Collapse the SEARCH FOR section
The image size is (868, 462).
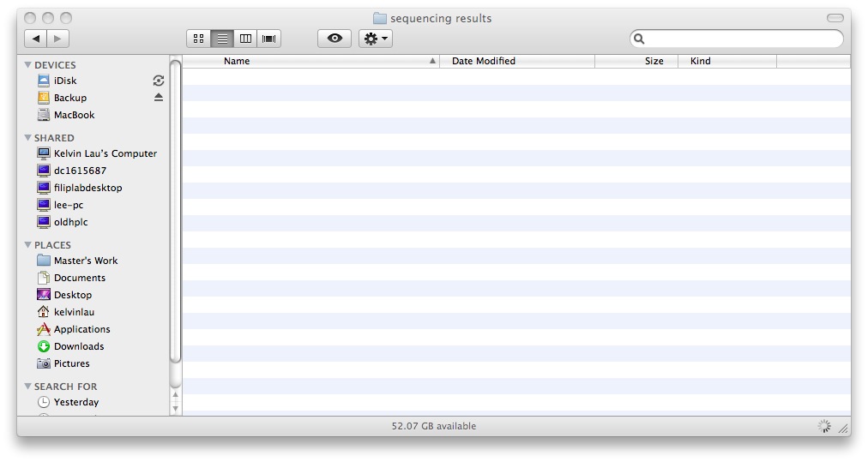pyautogui.click(x=27, y=387)
